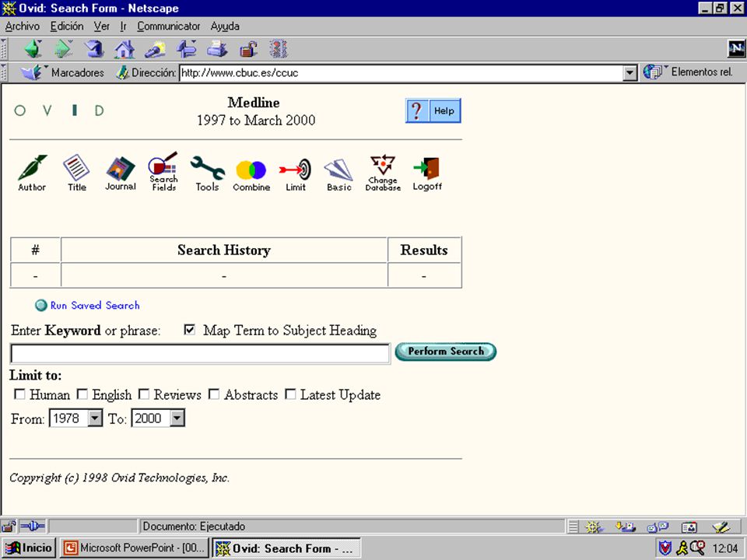Open the Author search icon
Viewport: 747px width, 560px height.
pos(32,173)
